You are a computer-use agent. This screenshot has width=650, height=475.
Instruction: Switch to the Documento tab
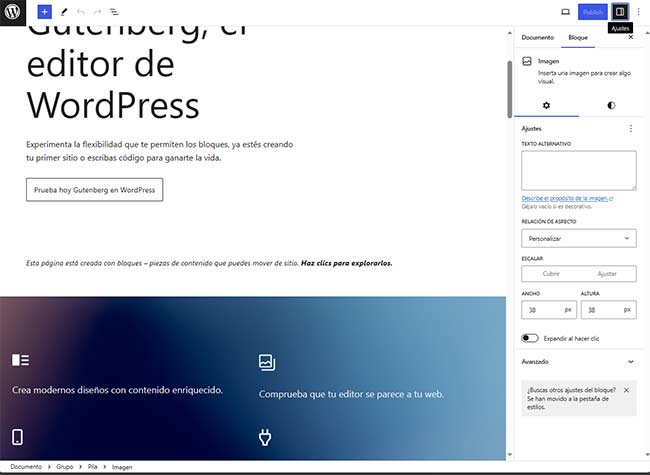[x=537, y=37]
